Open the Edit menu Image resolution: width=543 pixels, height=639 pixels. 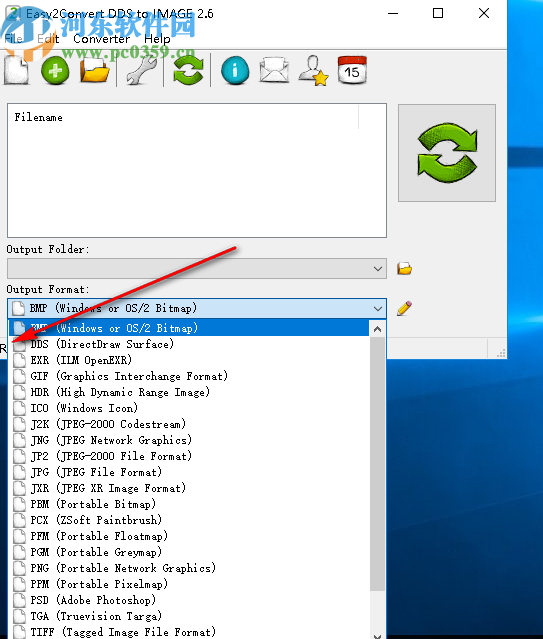pyautogui.click(x=48, y=39)
